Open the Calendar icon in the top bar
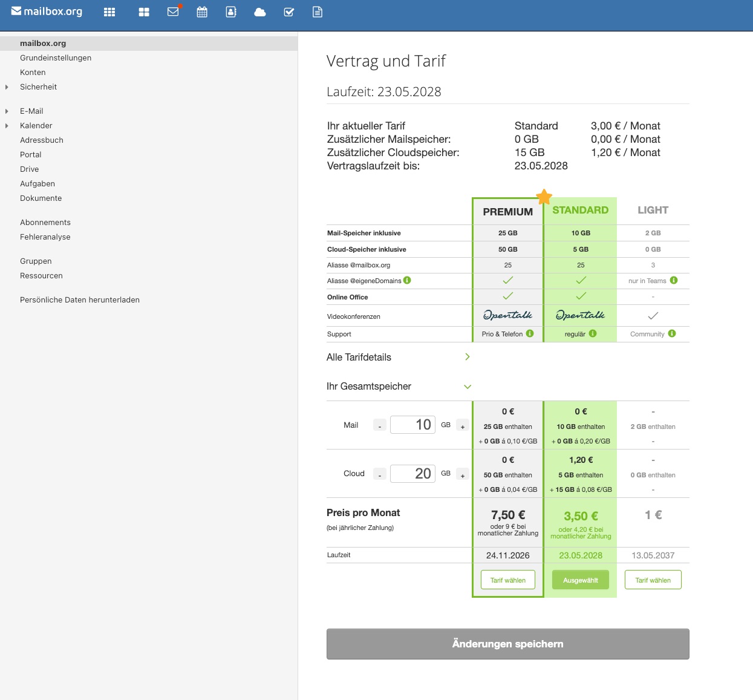Image resolution: width=753 pixels, height=700 pixels. [x=202, y=11]
